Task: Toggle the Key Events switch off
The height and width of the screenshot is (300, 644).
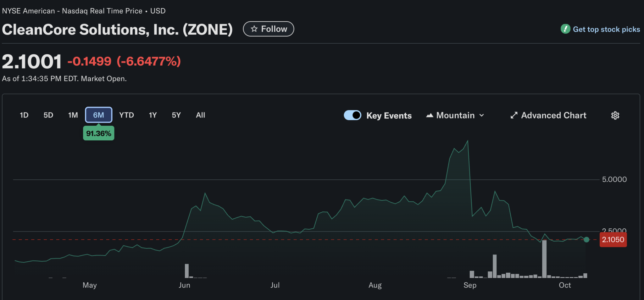Action: coord(353,115)
